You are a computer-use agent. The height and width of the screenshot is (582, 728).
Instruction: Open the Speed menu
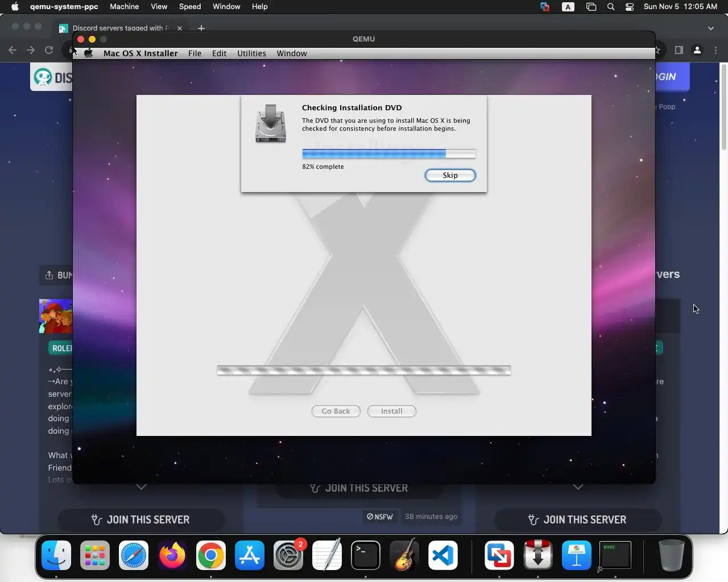(x=190, y=7)
